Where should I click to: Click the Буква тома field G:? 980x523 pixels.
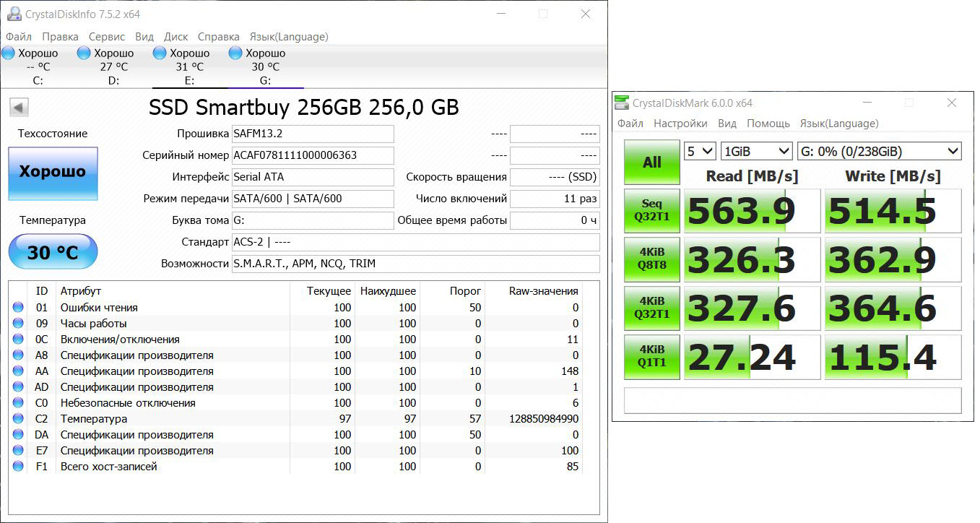(313, 220)
